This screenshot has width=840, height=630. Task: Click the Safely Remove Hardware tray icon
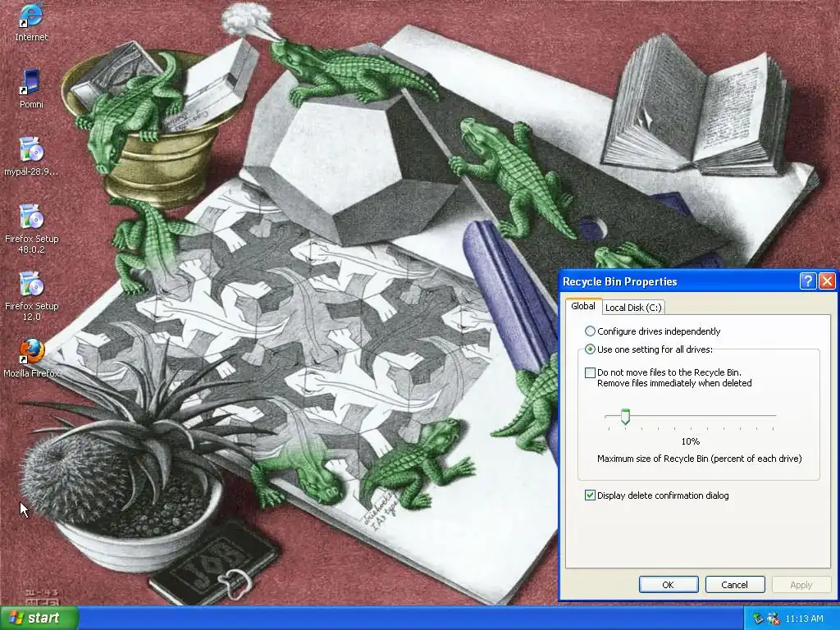pos(757,619)
